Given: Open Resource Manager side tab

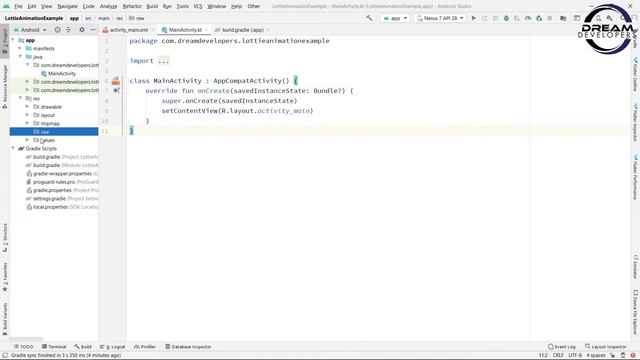Looking at the screenshot, I should pyautogui.click(x=5, y=86).
